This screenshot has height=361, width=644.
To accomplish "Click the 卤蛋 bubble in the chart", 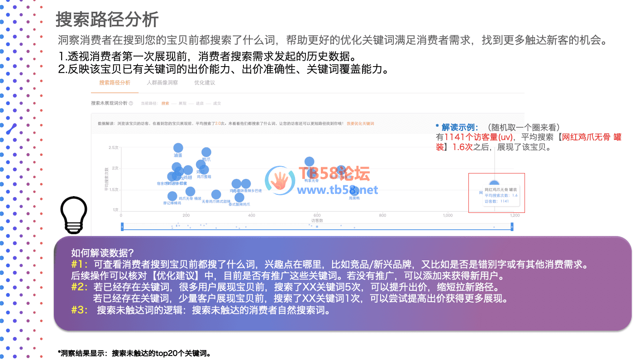I will tap(178, 148).
